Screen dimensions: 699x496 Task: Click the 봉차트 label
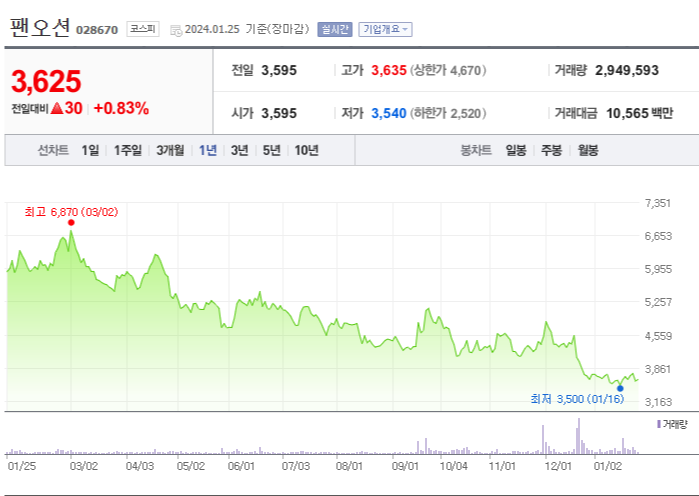(x=476, y=150)
